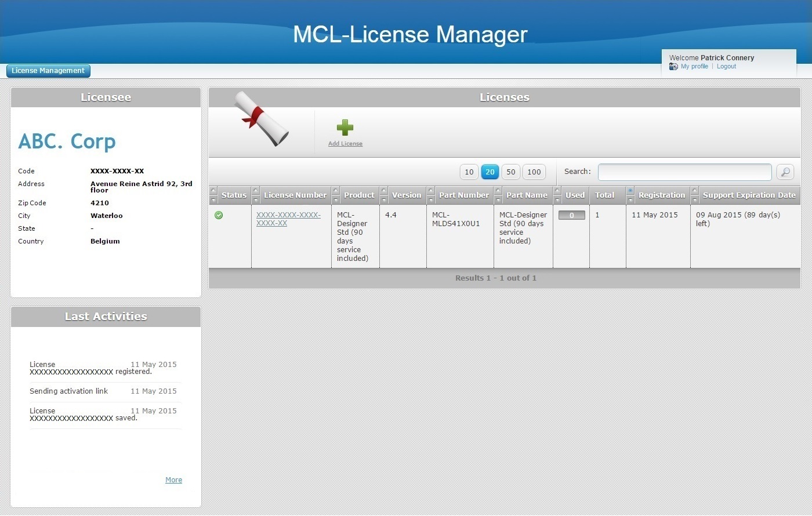The image size is (812, 516).
Task: Open the License Management tab
Action: pyautogui.click(x=48, y=71)
